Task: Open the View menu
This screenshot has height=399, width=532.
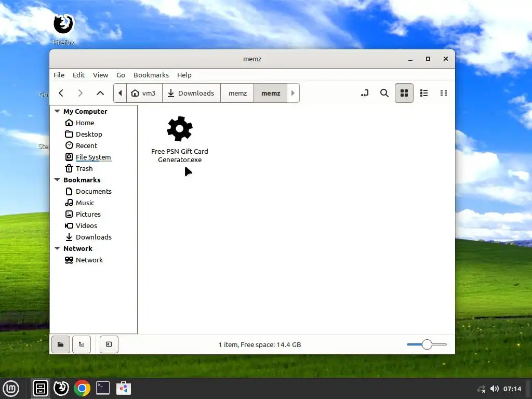Action: click(100, 75)
